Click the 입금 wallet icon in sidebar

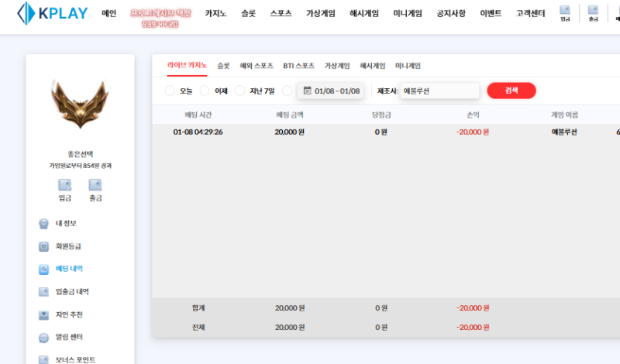65,185
